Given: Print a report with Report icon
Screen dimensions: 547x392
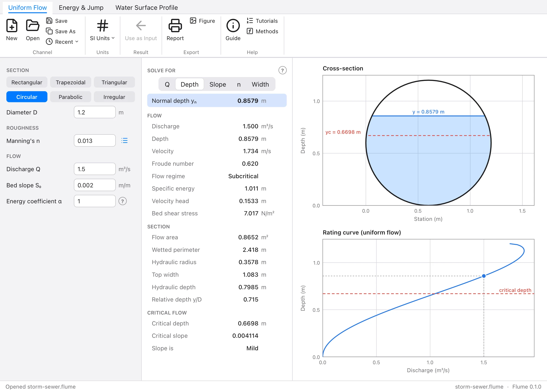Looking at the screenshot, I should pos(175,25).
